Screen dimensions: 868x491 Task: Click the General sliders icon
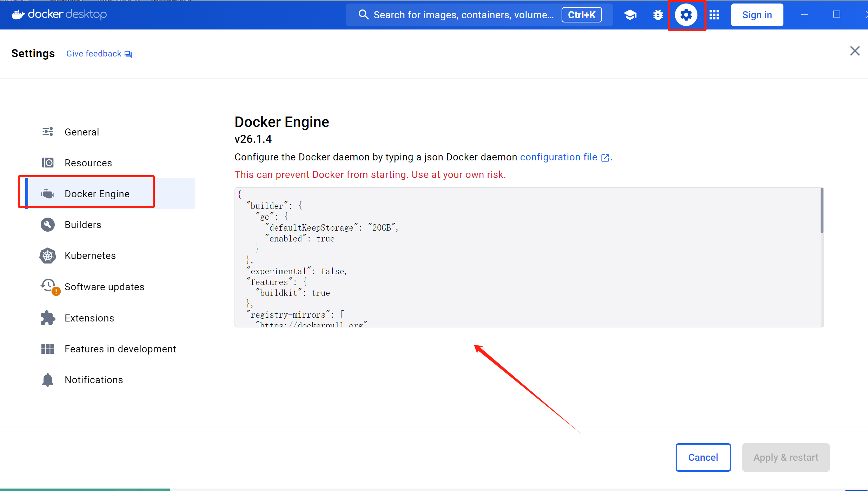point(48,132)
